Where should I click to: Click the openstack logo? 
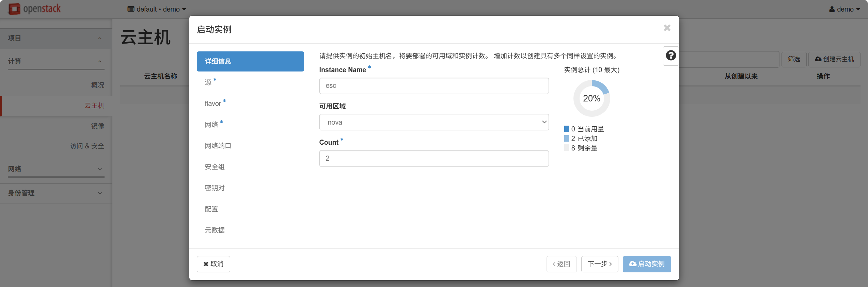pos(34,9)
